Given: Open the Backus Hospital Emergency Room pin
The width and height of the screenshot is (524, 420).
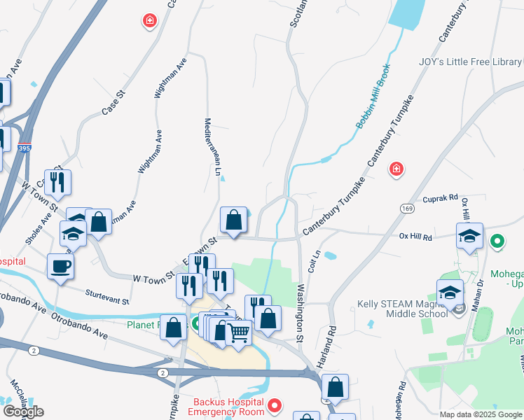Looking at the screenshot, I should [275, 406].
